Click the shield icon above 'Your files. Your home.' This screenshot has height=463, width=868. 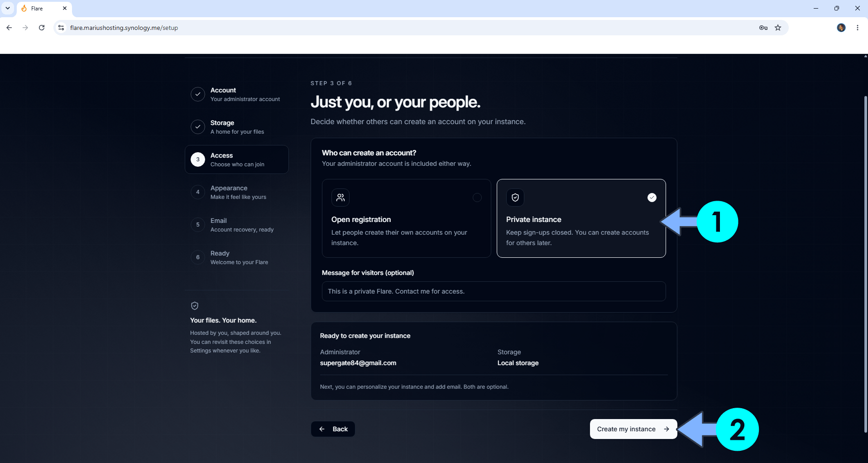[x=195, y=306]
